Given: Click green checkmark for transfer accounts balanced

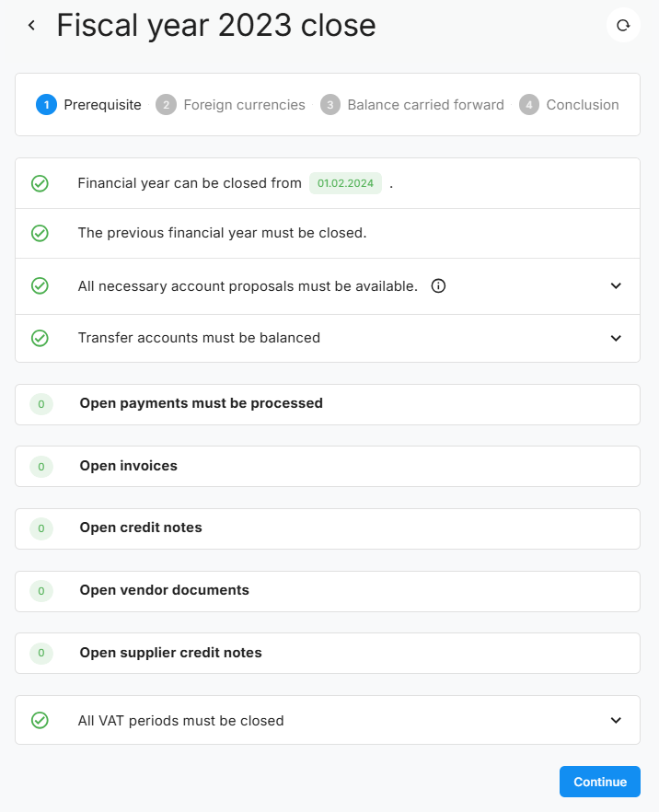Looking at the screenshot, I should tap(40, 338).
